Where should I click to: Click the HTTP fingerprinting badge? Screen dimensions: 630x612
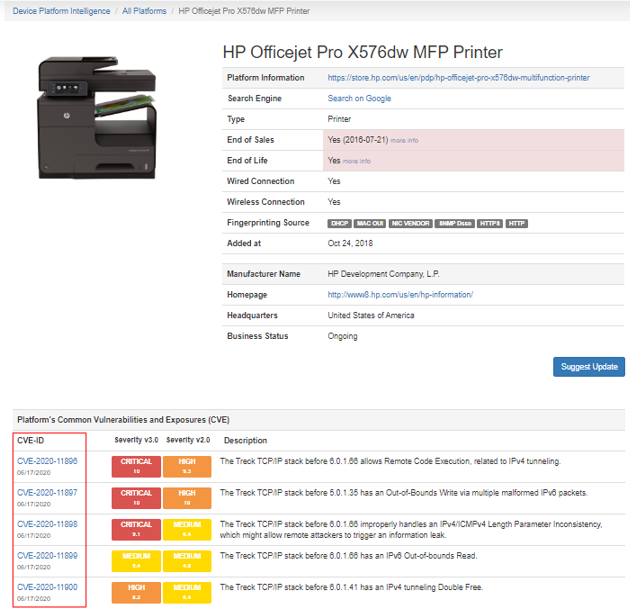pyautogui.click(x=516, y=223)
